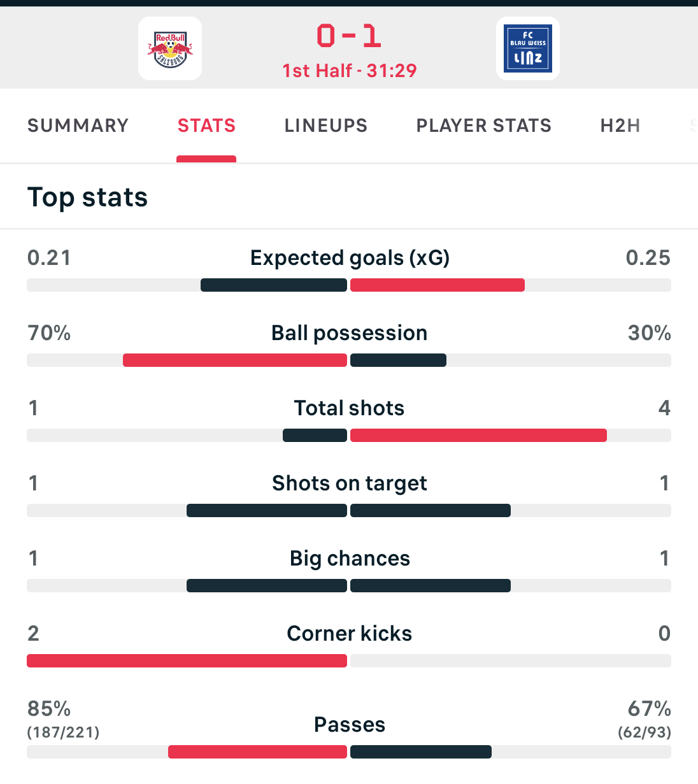Open the Player Stats tab

pyautogui.click(x=484, y=125)
